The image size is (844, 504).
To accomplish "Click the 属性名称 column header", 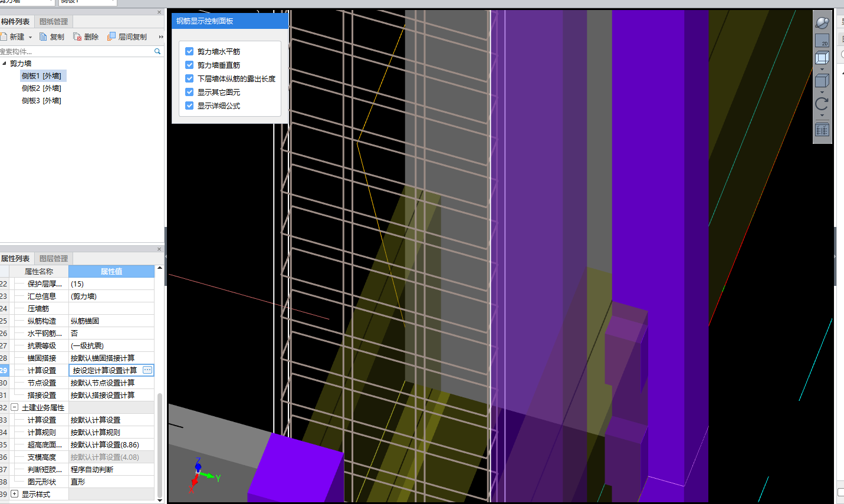I will coord(39,271).
